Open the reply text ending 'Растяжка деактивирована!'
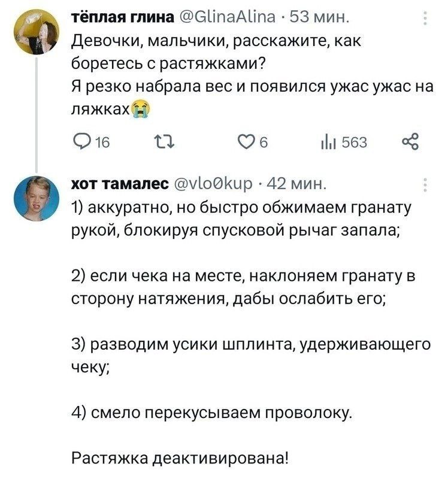Screen dimensions: 448x479 [179, 459]
